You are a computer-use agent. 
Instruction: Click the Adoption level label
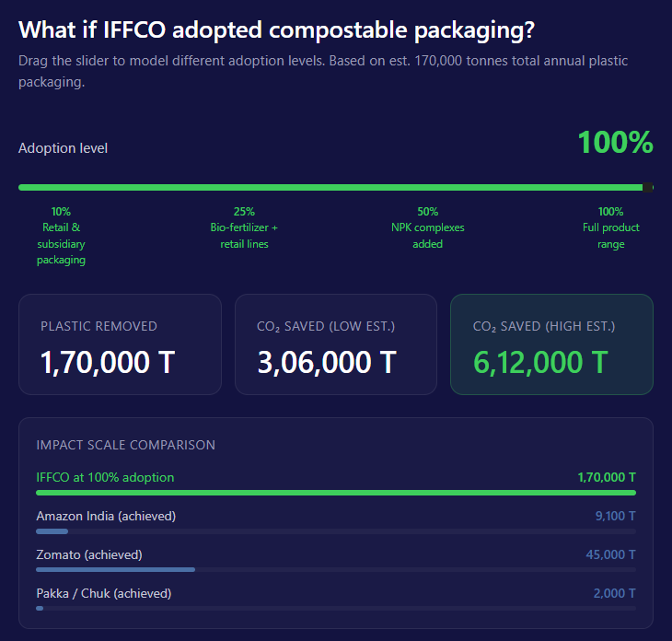pos(63,148)
